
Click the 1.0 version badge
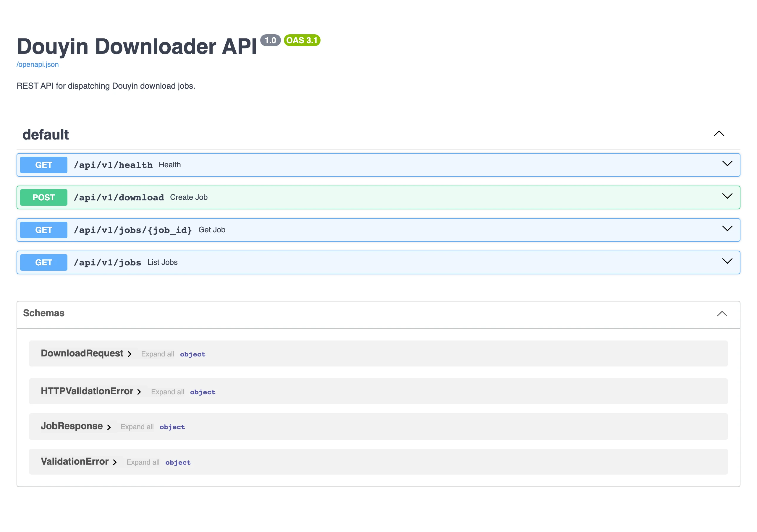271,40
